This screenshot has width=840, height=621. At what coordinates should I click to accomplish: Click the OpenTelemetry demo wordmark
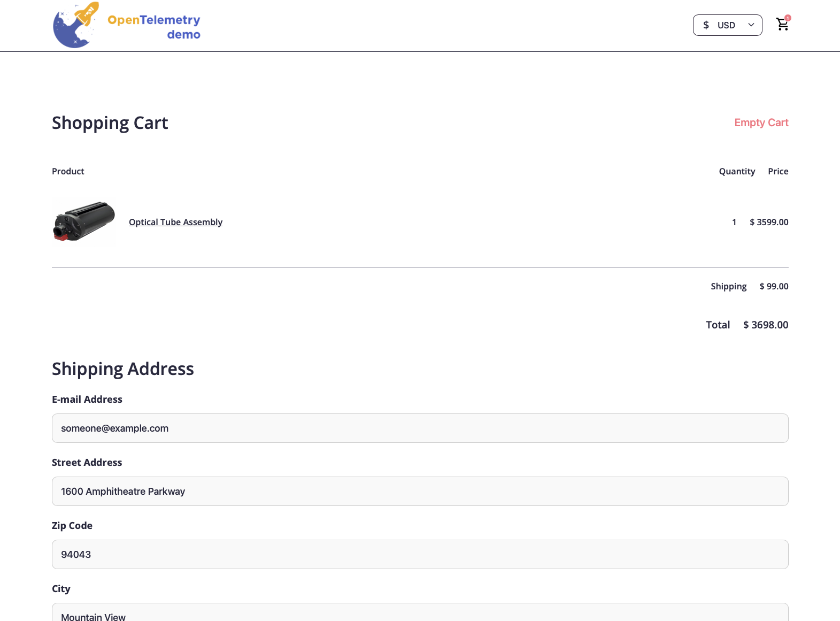pos(154,27)
